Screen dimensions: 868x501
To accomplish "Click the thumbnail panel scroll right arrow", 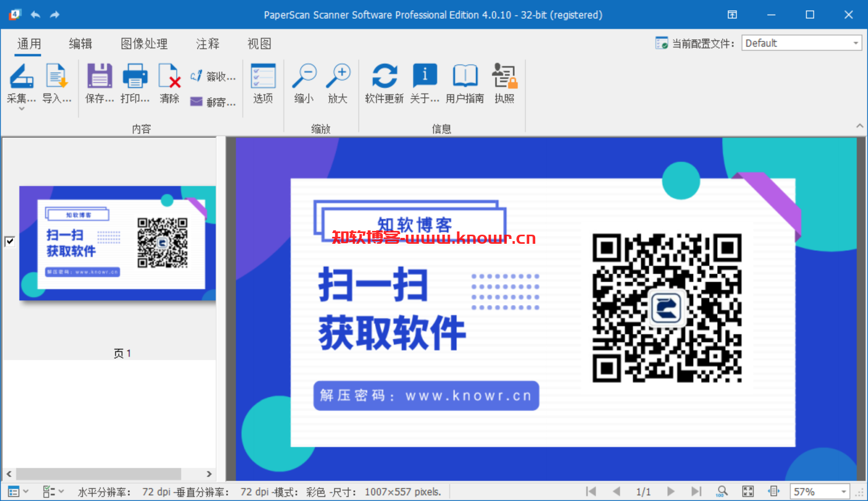I will coord(209,474).
